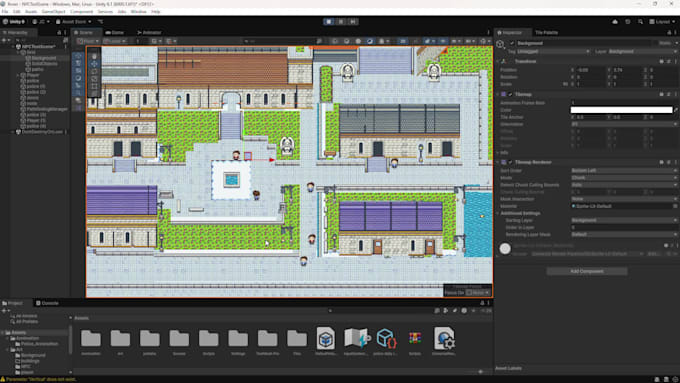Open the Sorting Layer dropdown

624,220
